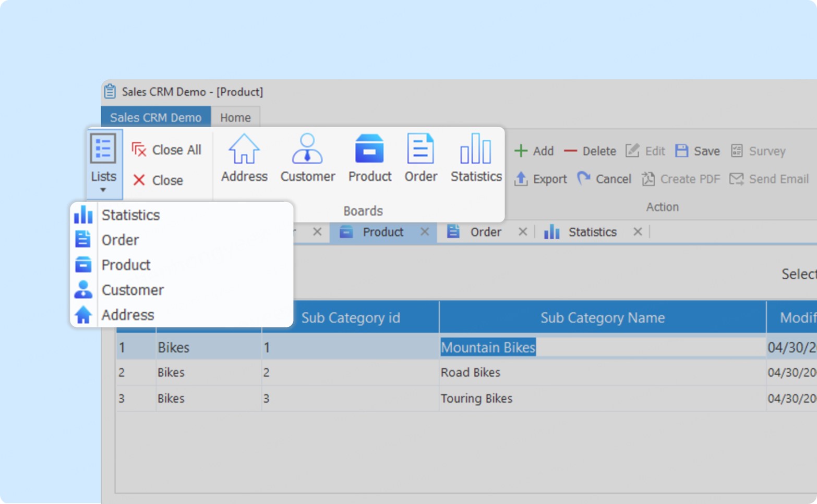Click the Order tab's document icon
The width and height of the screenshot is (817, 504).
(x=453, y=231)
